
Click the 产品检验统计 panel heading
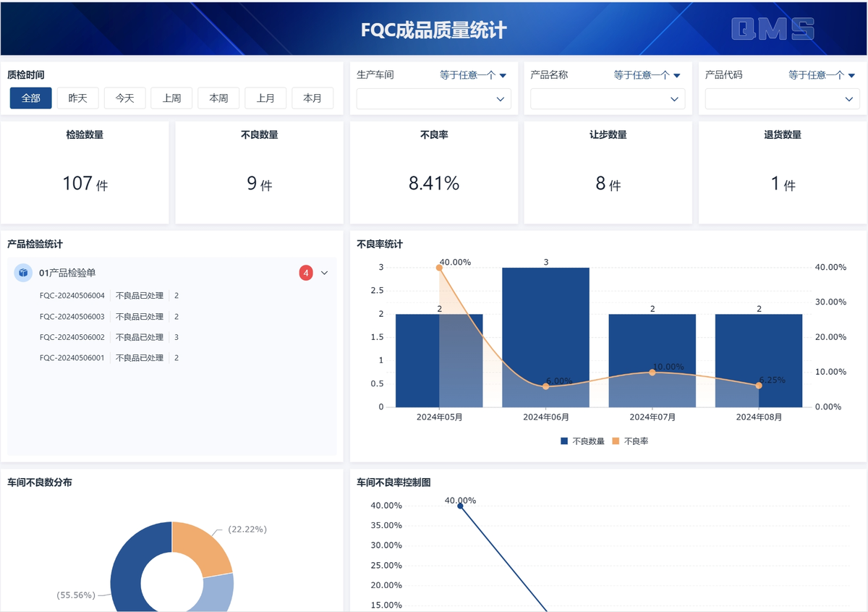(35, 245)
